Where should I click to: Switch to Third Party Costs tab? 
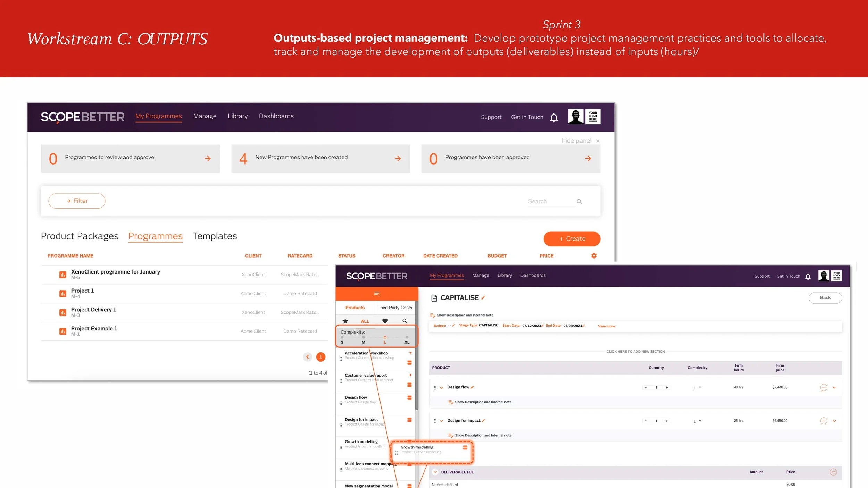pyautogui.click(x=395, y=308)
